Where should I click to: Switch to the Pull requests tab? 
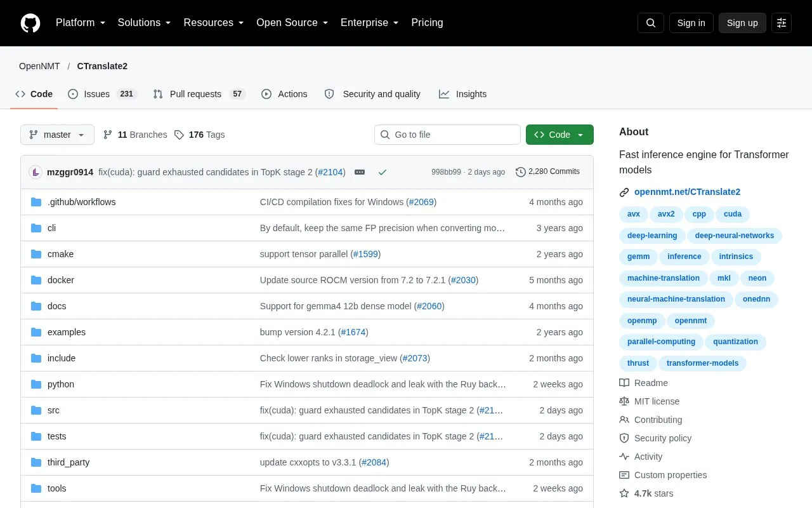199,94
